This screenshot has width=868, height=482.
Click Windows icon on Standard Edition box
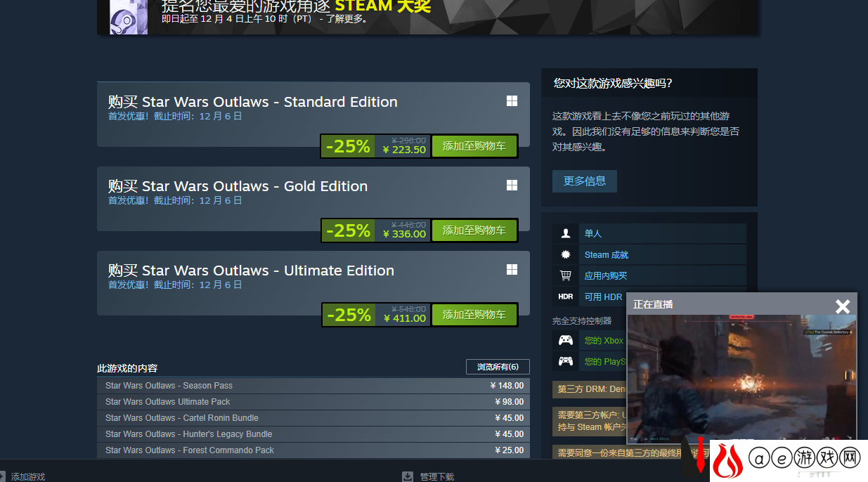click(x=512, y=101)
